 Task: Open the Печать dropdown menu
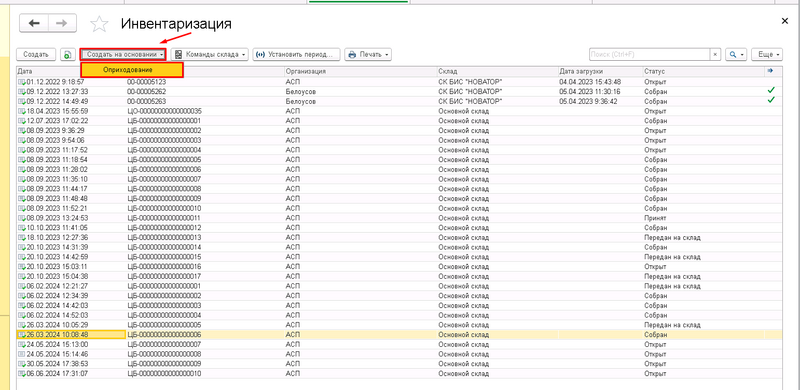coord(368,54)
